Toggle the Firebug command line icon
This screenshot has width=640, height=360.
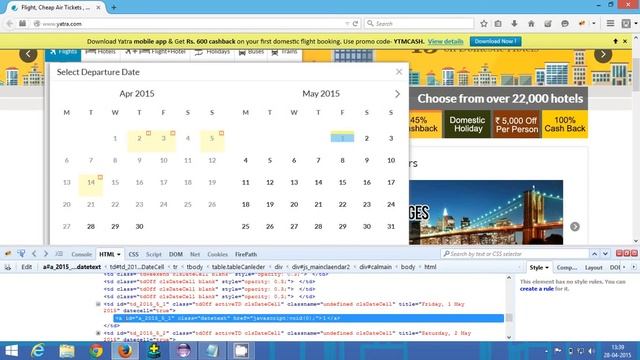pos(59,254)
